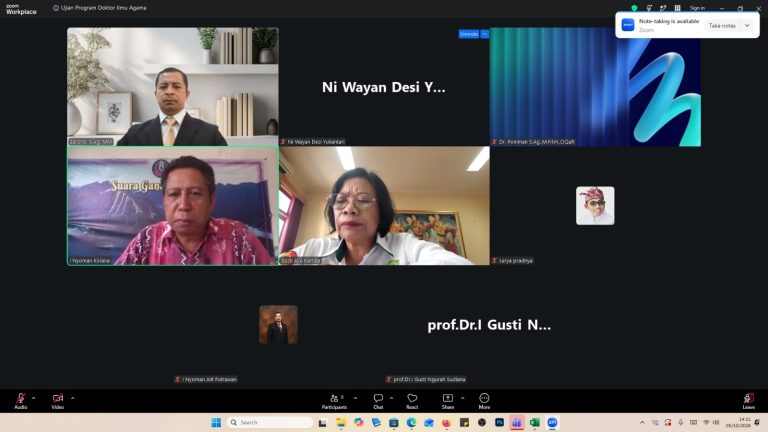Expand audio settings chevron next to Audio
This screenshot has width=768, height=432.
point(33,398)
